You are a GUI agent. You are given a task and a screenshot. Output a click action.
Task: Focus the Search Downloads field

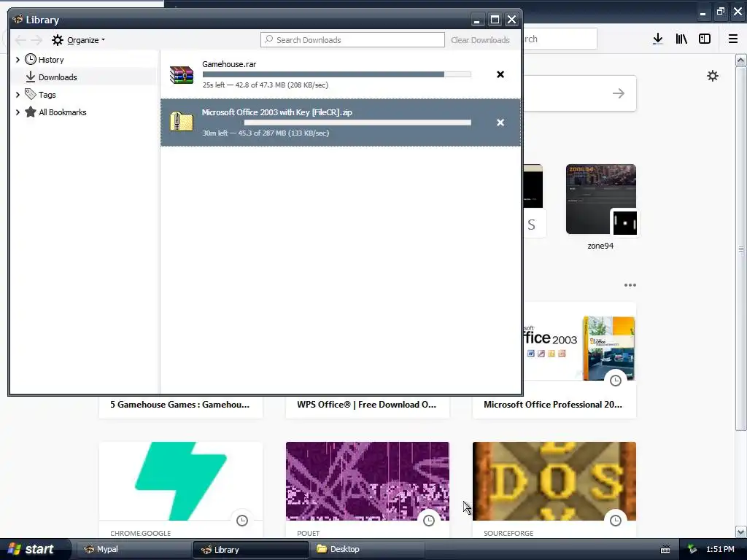[352, 40]
